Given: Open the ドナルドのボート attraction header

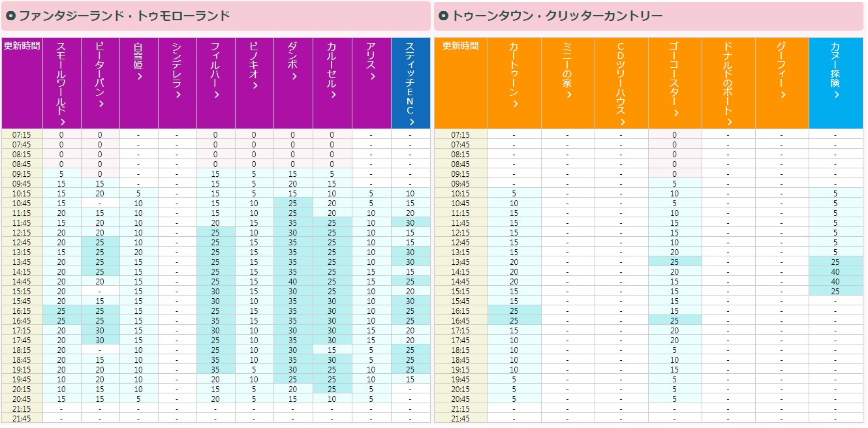Looking at the screenshot, I should click(728, 83).
